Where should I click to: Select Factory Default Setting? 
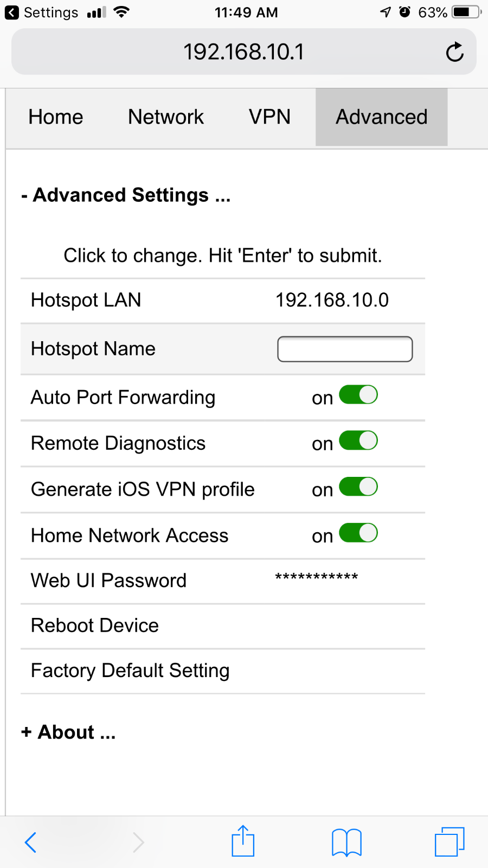223,671
